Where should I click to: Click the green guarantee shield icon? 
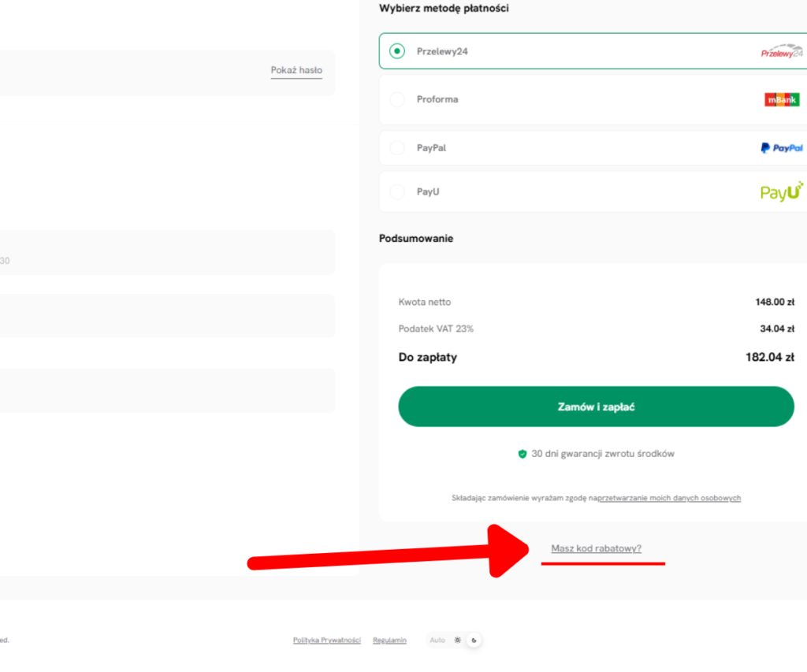click(523, 454)
